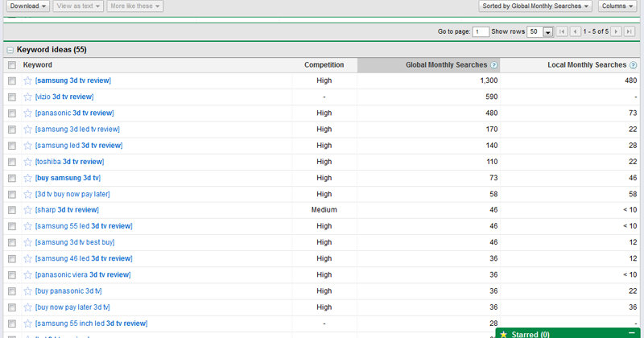Open the Show rows dropdown
644x338 pixels.
(x=548, y=31)
